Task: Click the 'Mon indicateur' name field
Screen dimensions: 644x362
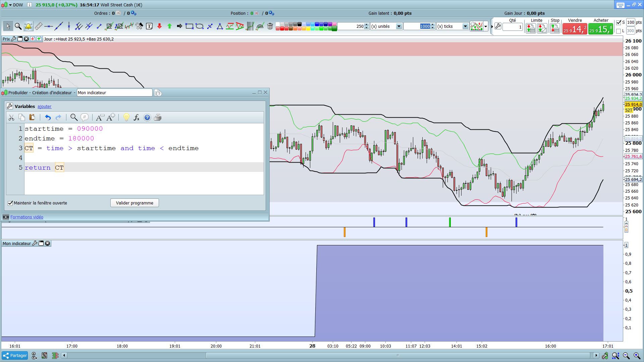Action: tap(114, 93)
